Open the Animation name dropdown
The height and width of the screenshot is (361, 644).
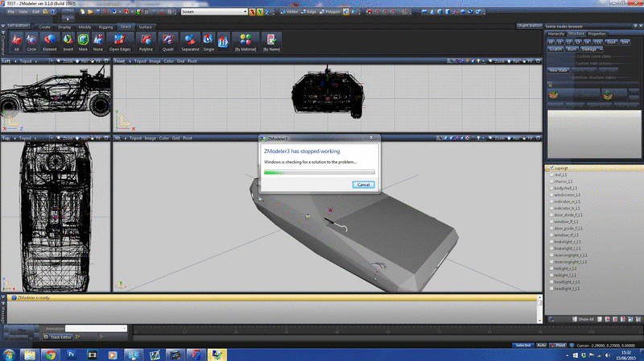[x=125, y=328]
